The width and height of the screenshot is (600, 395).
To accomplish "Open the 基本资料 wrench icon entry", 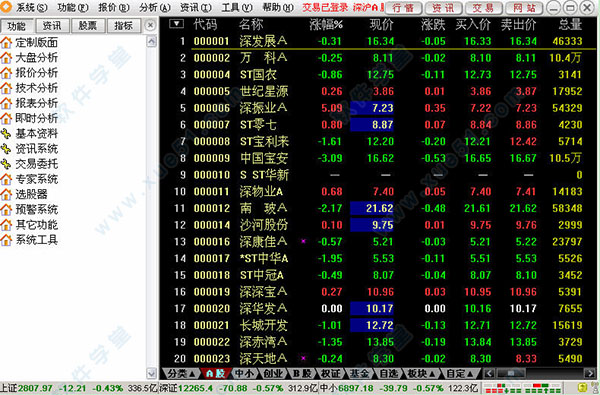I will pyautogui.click(x=6, y=133).
